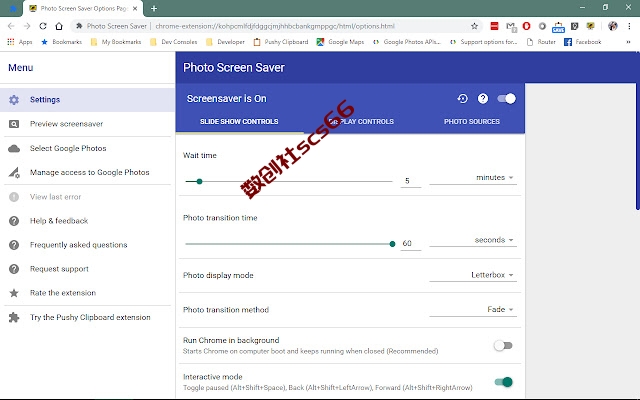Select Preview screensaver menu item
The width and height of the screenshot is (640, 400).
pyautogui.click(x=87, y=124)
